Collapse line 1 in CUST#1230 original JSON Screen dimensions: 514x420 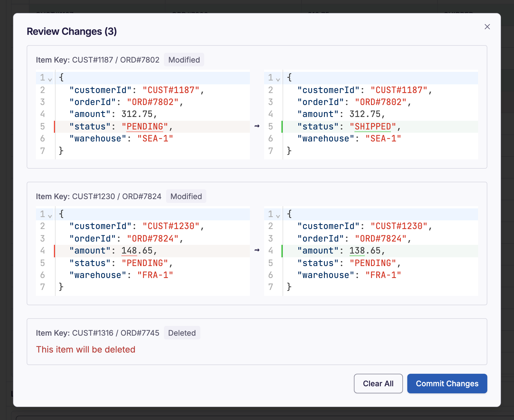tap(50, 216)
